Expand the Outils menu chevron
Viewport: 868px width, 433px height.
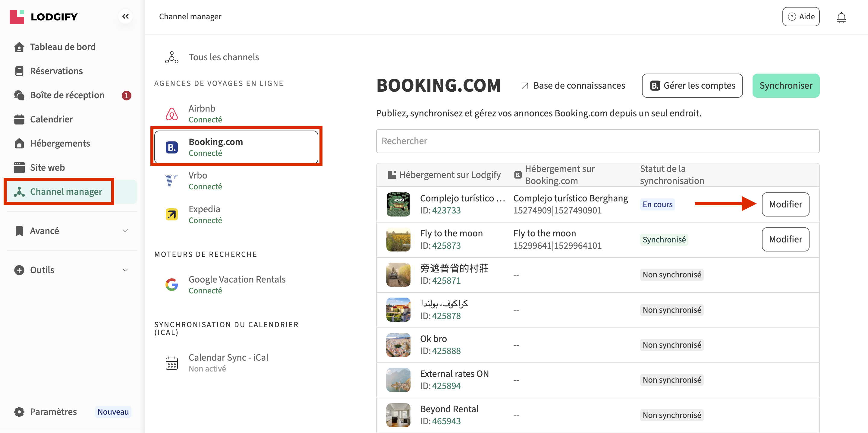coord(125,270)
